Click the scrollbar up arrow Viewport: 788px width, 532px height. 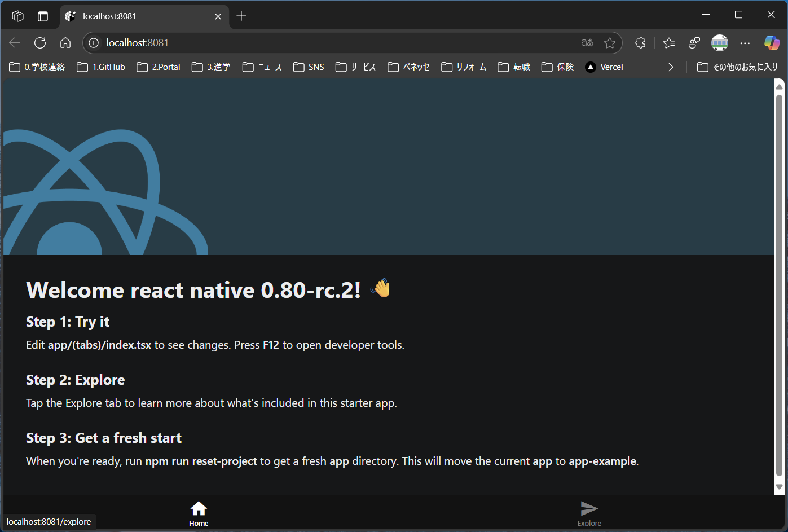(x=780, y=86)
